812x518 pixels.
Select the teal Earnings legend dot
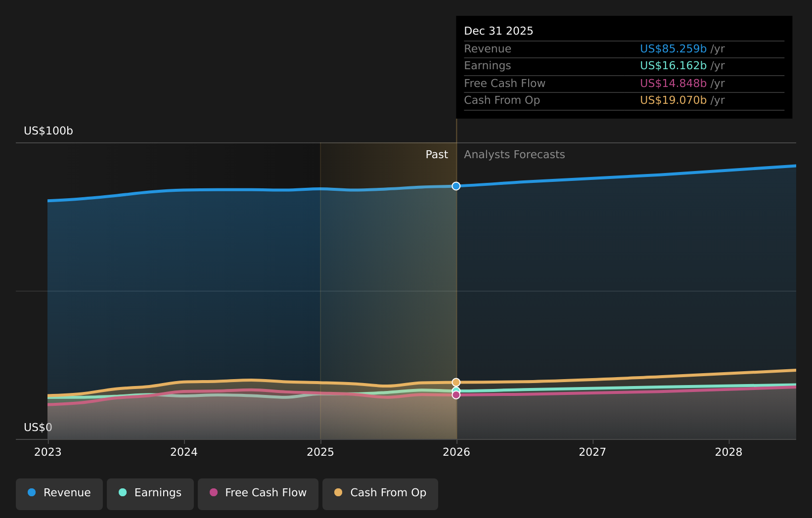tap(122, 493)
